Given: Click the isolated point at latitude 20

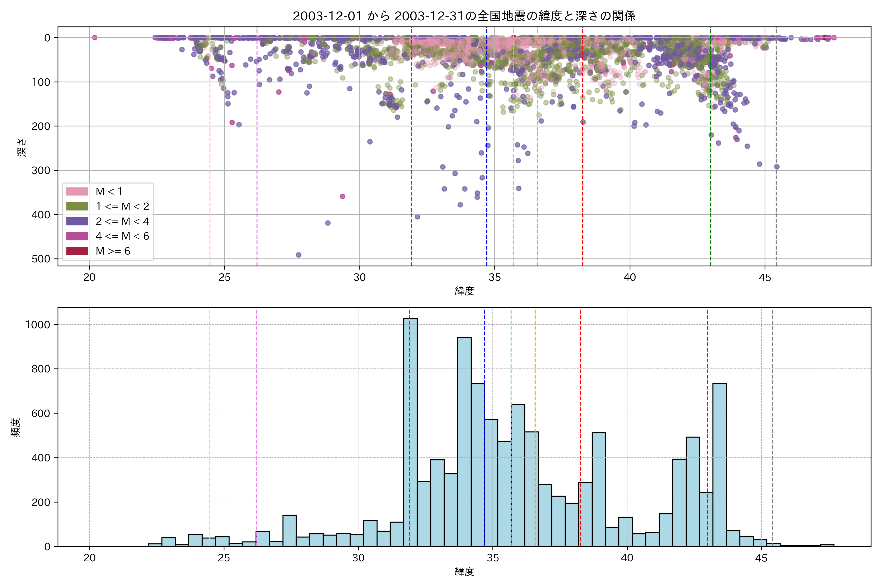Looking at the screenshot, I should tap(95, 37).
